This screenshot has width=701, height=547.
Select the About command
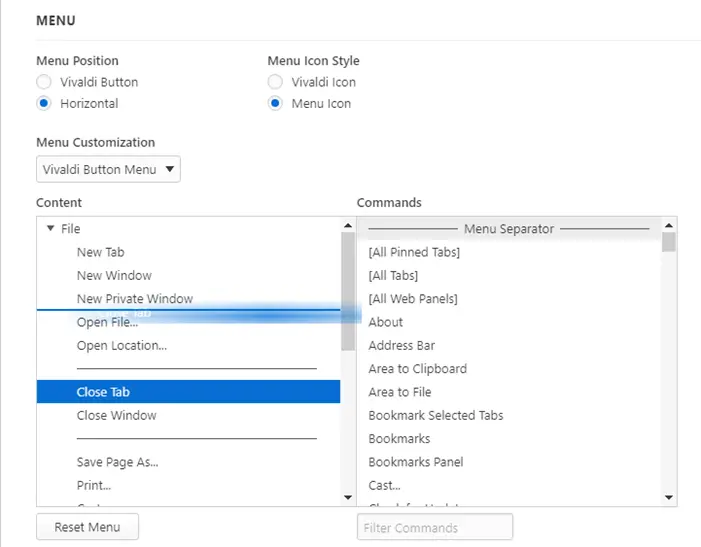[509, 322]
